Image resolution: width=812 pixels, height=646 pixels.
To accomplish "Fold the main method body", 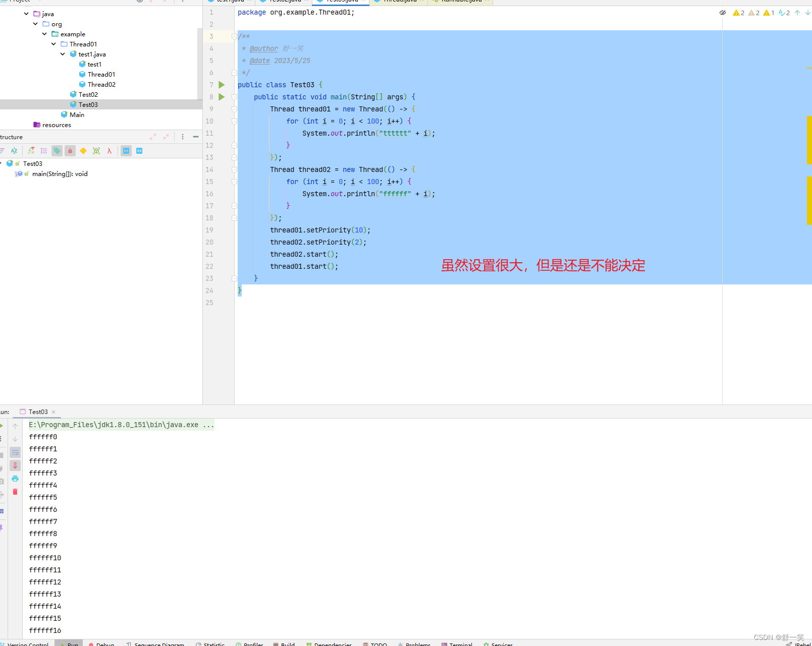I will tap(234, 97).
